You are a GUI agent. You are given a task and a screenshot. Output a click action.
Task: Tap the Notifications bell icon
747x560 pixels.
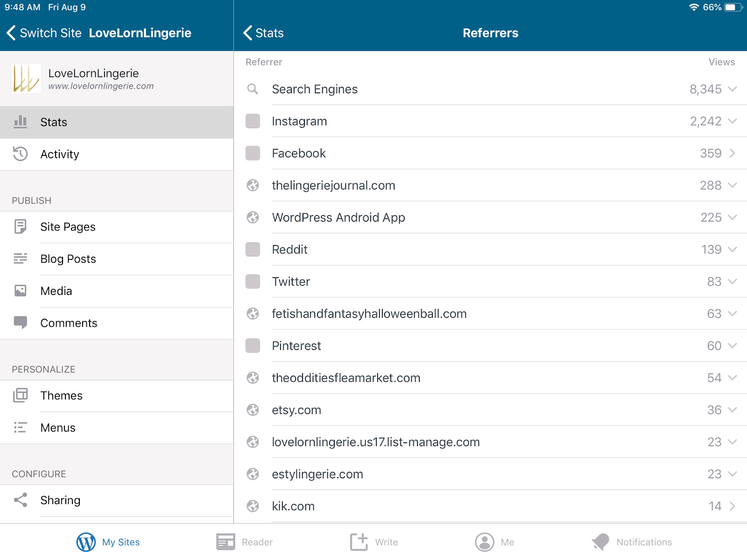[601, 542]
